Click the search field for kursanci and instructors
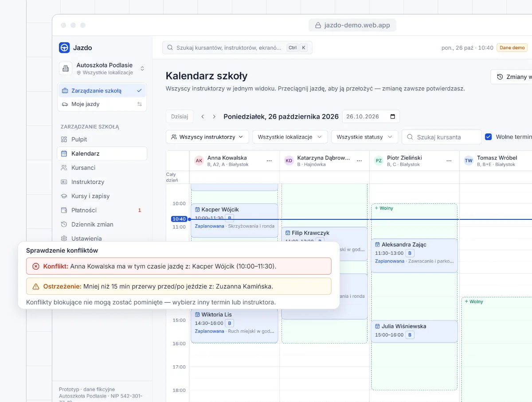The height and width of the screenshot is (402, 532). point(237,48)
